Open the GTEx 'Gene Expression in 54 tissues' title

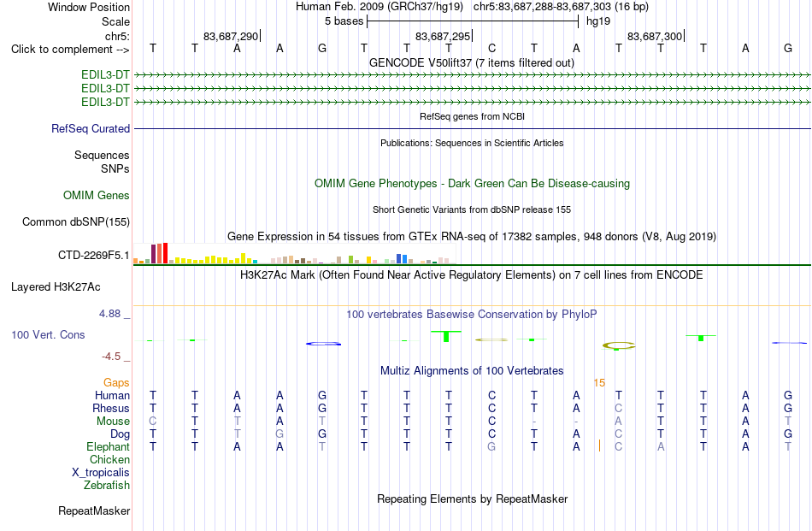(x=472, y=236)
